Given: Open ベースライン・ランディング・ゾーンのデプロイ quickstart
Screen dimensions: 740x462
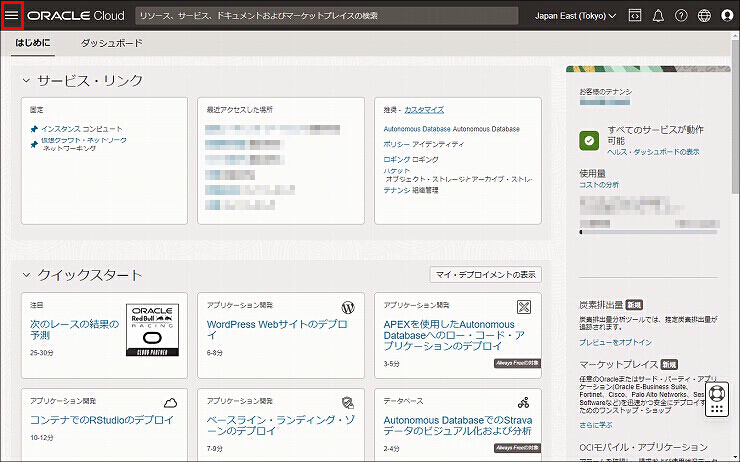Looking at the screenshot, I should point(281,425).
